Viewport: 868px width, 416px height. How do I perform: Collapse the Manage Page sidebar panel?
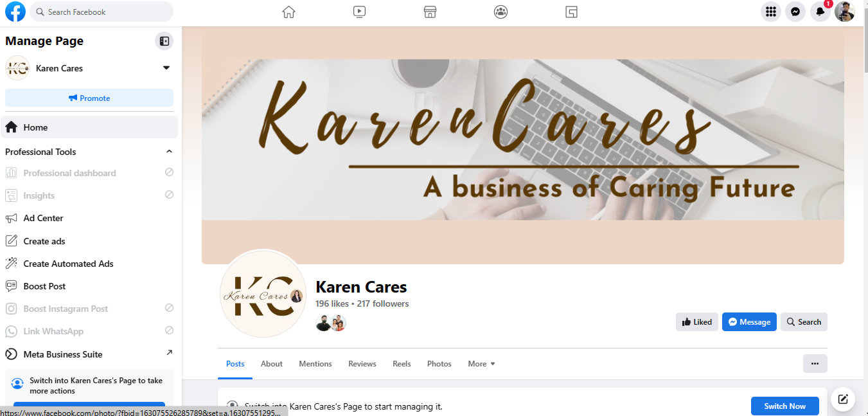pyautogui.click(x=164, y=41)
